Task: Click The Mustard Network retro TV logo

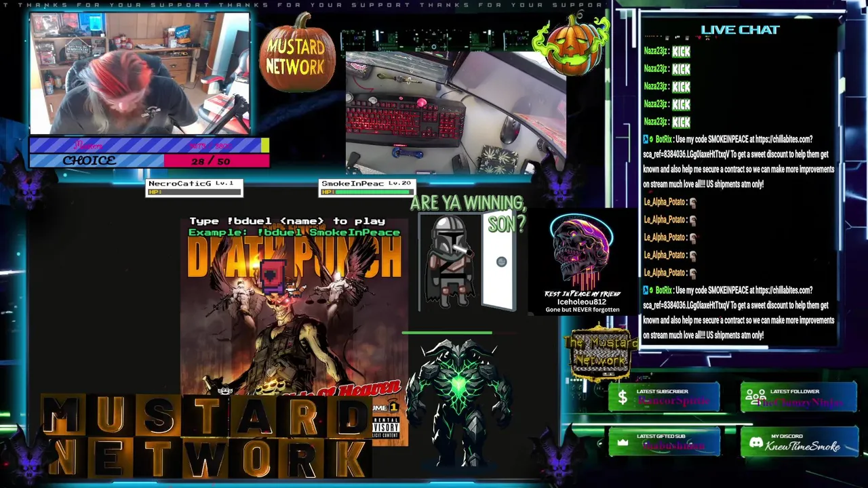Action: tap(601, 354)
